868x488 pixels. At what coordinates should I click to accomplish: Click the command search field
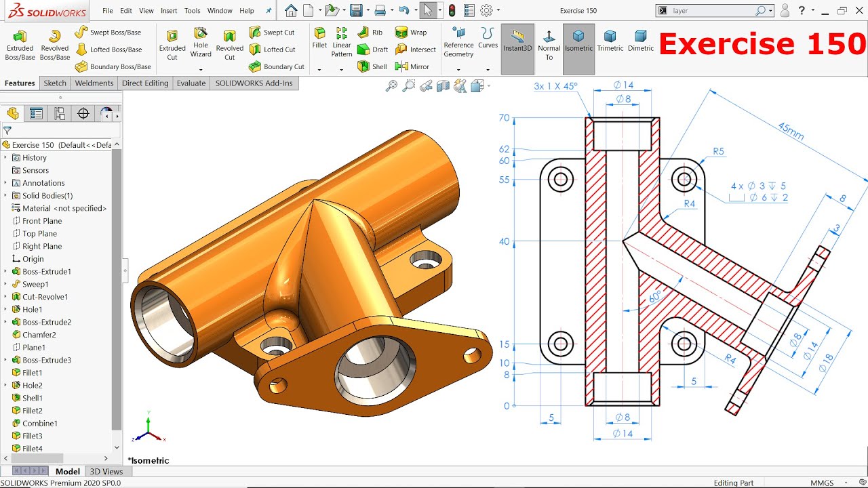point(715,11)
